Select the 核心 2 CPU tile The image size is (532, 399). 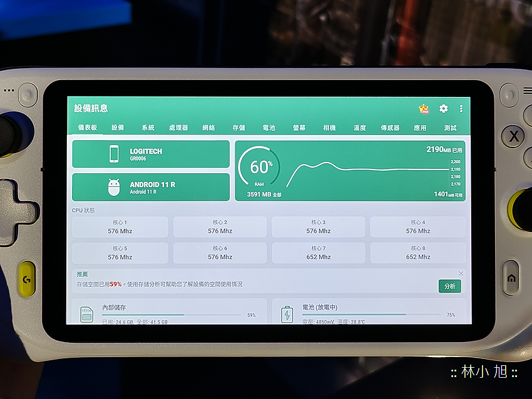[220, 227]
